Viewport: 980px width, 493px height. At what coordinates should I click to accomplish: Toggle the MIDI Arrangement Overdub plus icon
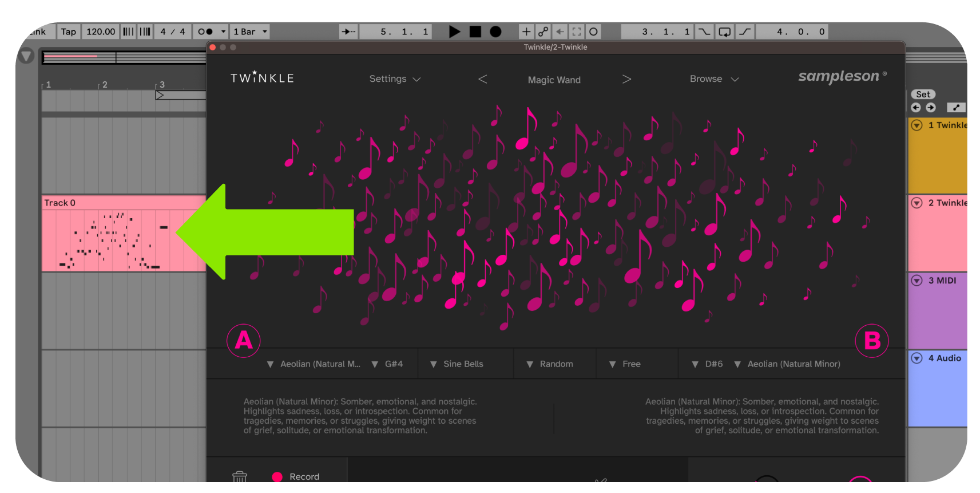(526, 31)
